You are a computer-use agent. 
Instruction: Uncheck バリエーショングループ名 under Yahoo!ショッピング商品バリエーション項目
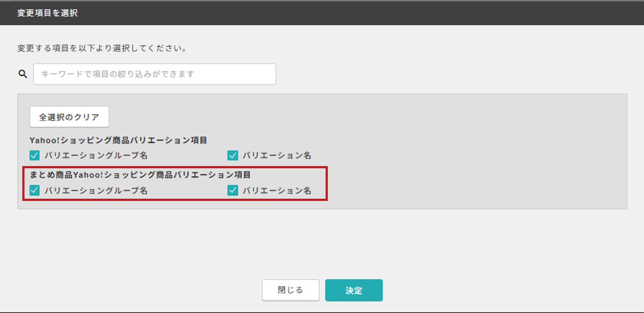point(35,155)
